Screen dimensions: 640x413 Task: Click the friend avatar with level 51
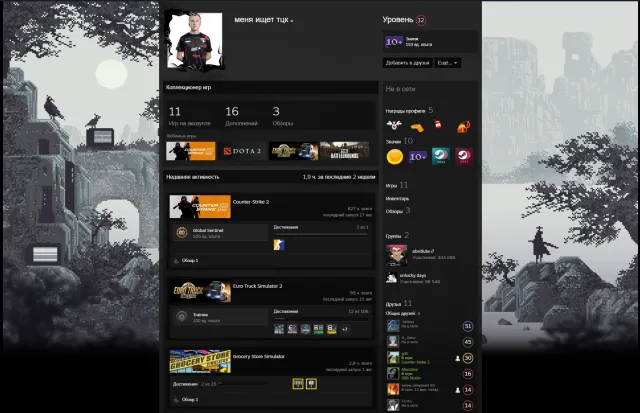(x=393, y=326)
